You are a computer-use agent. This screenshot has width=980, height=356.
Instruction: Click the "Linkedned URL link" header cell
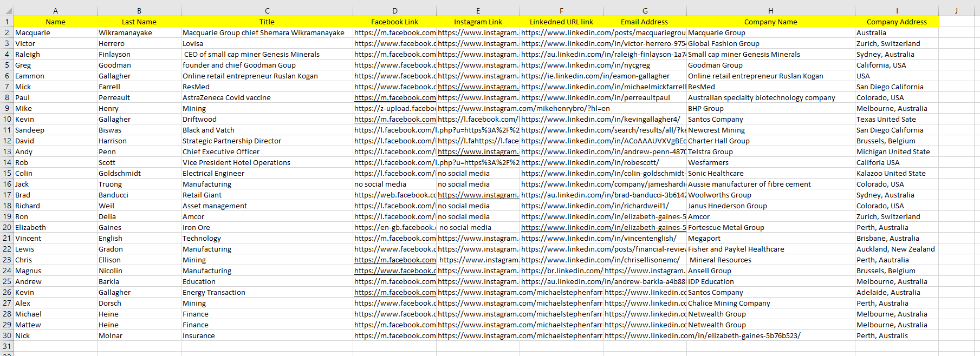point(562,22)
